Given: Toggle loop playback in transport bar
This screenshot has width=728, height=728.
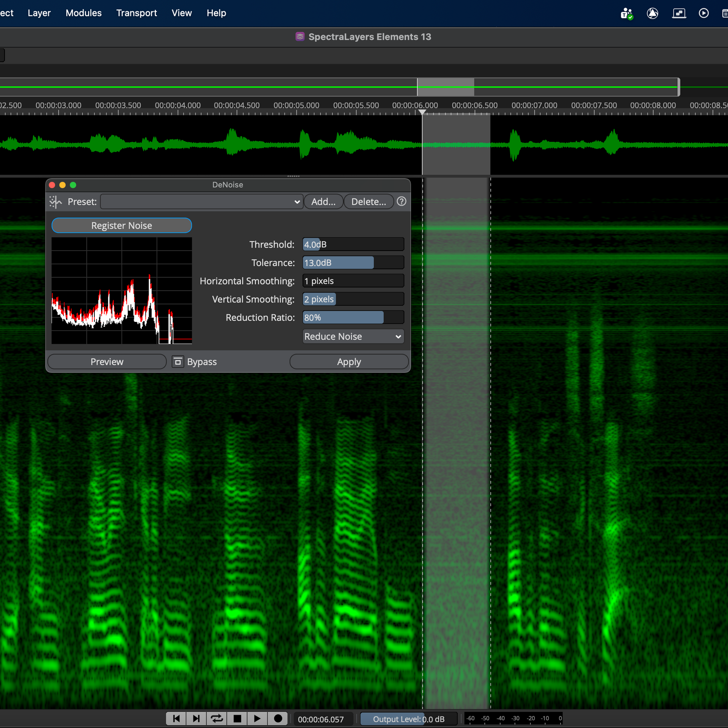Looking at the screenshot, I should click(x=217, y=719).
